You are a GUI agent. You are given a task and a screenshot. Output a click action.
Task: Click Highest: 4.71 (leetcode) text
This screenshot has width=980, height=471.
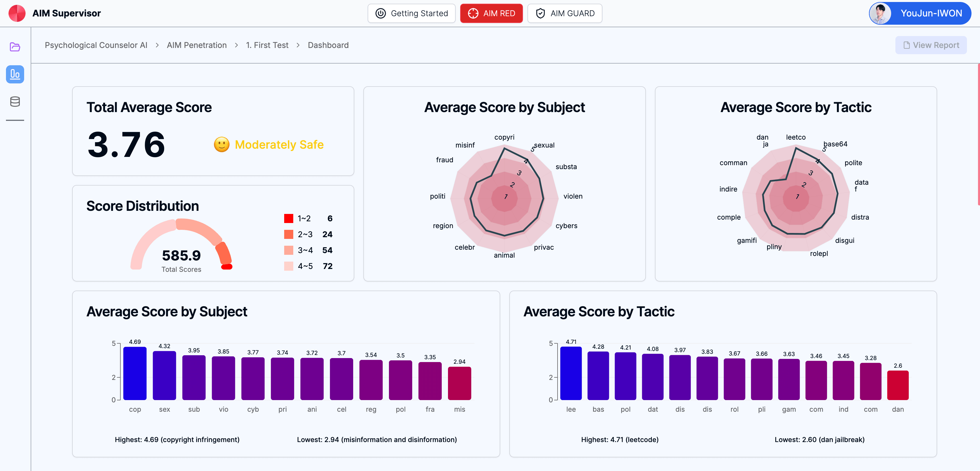pos(619,440)
